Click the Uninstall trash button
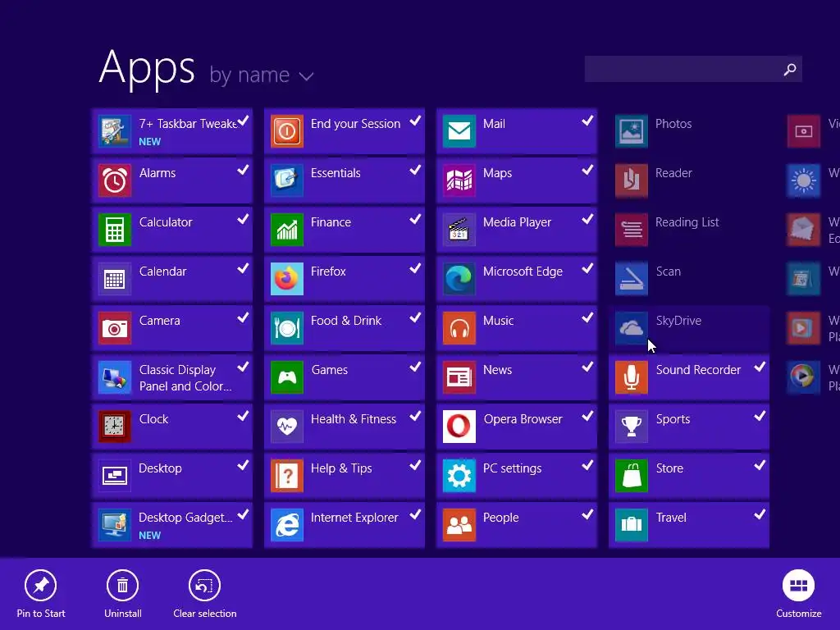 pos(123,594)
